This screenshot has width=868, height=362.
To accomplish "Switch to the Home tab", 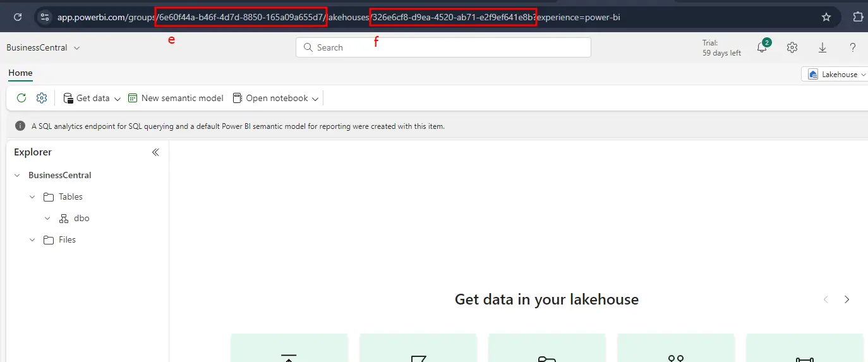I will (20, 73).
